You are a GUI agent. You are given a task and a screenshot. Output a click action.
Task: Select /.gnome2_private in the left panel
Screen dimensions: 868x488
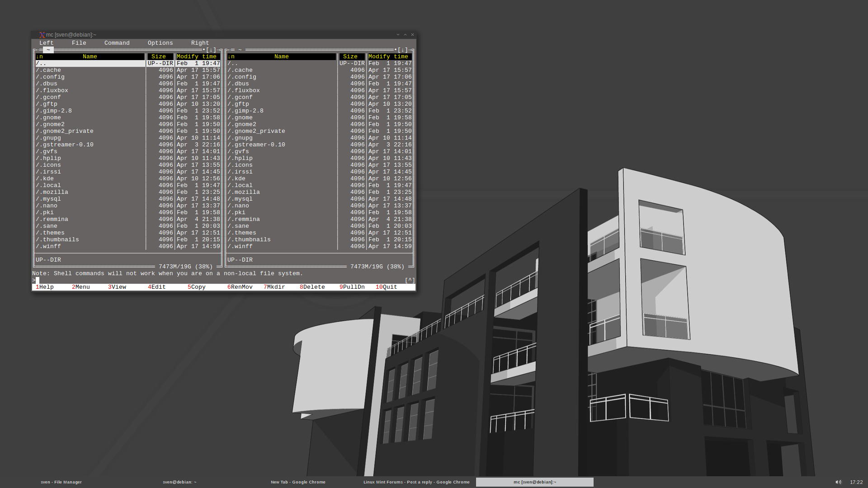128,131
